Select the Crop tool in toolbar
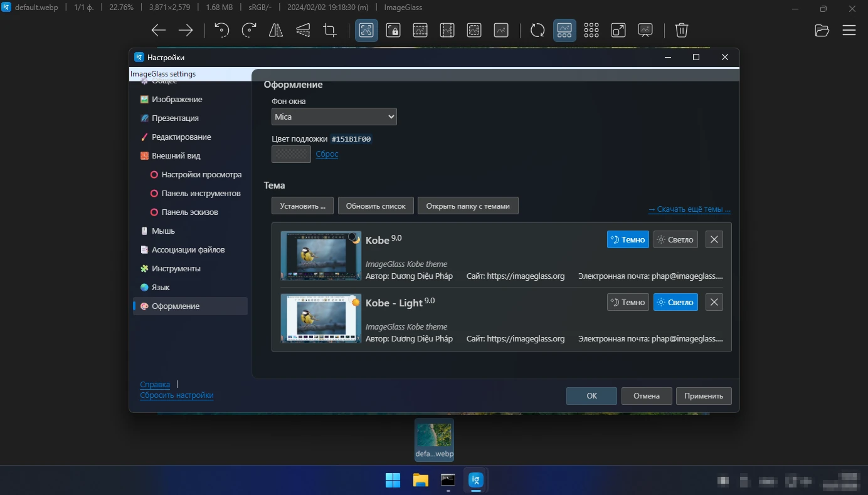The width and height of the screenshot is (868, 495). 330,30
